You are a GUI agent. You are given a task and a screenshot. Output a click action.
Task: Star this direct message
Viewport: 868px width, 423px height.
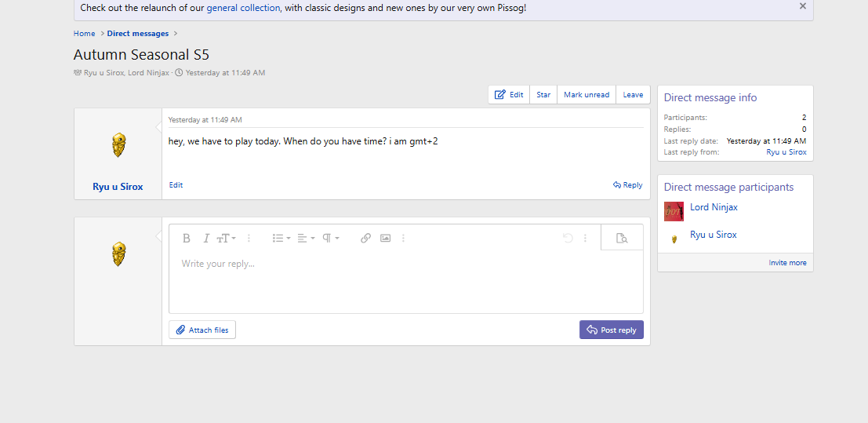click(543, 95)
